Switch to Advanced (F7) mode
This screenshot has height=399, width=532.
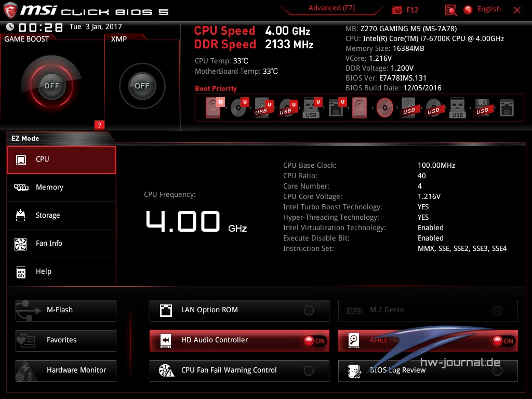click(331, 8)
